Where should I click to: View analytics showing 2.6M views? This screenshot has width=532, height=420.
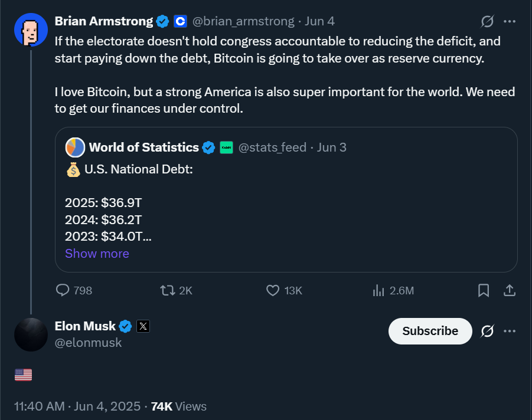pyautogui.click(x=378, y=290)
